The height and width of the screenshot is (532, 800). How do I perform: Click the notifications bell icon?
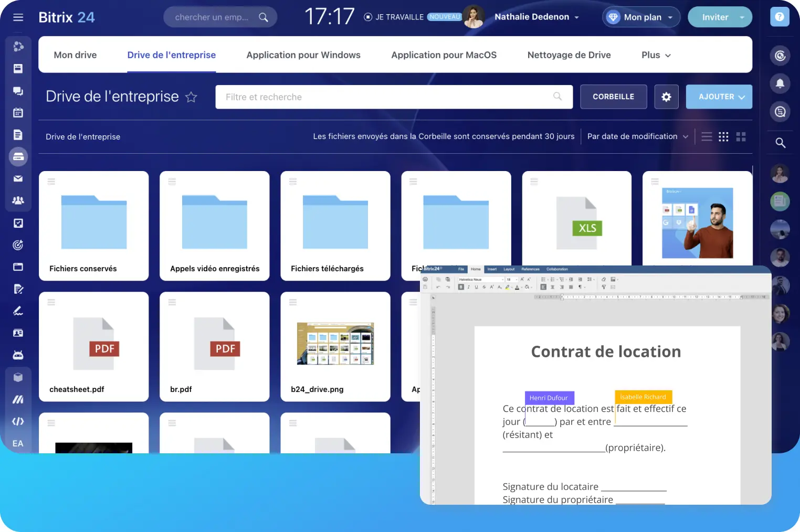780,83
